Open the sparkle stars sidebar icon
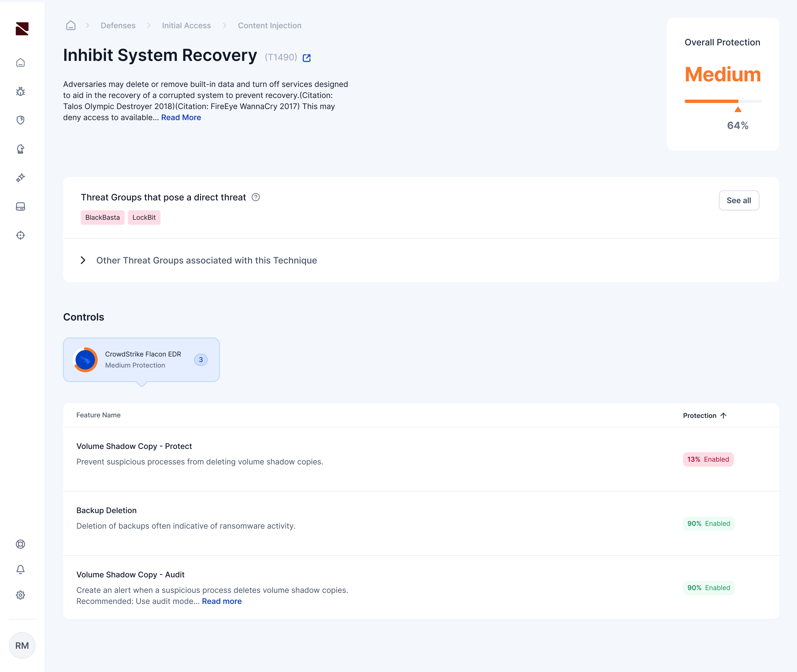This screenshot has width=797, height=672. click(x=20, y=177)
